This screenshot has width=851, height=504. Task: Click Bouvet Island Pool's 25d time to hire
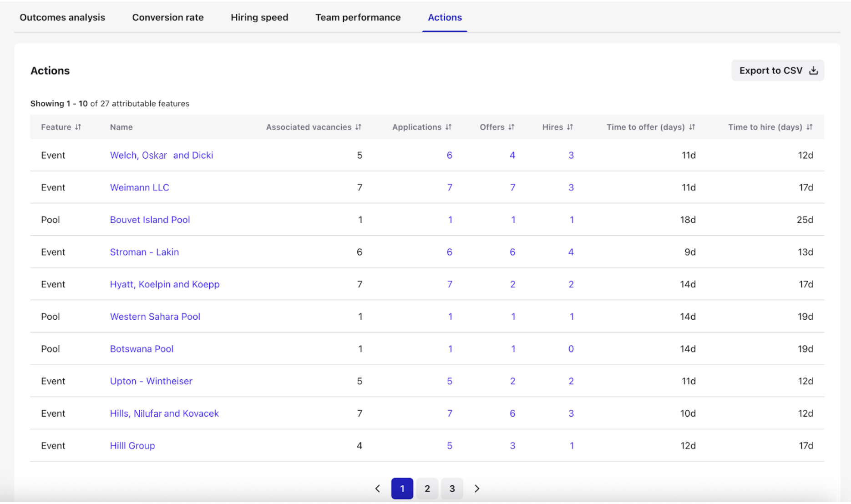tap(805, 220)
